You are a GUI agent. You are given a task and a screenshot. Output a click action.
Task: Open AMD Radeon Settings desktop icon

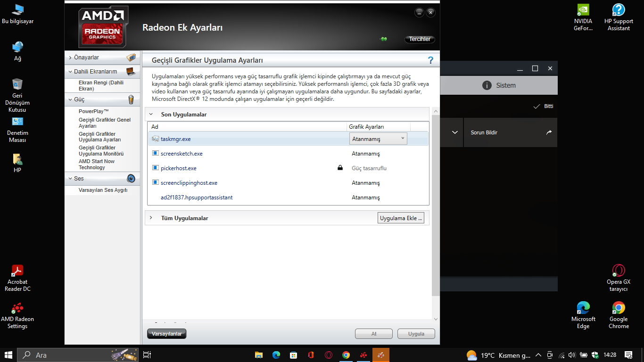click(17, 315)
